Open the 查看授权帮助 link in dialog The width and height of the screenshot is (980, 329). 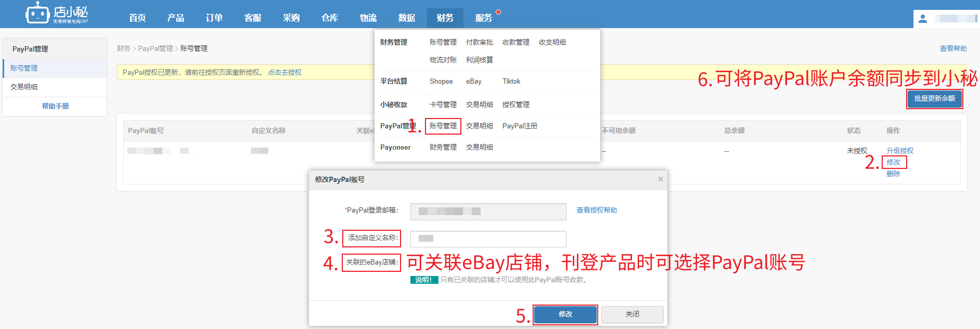[597, 210]
